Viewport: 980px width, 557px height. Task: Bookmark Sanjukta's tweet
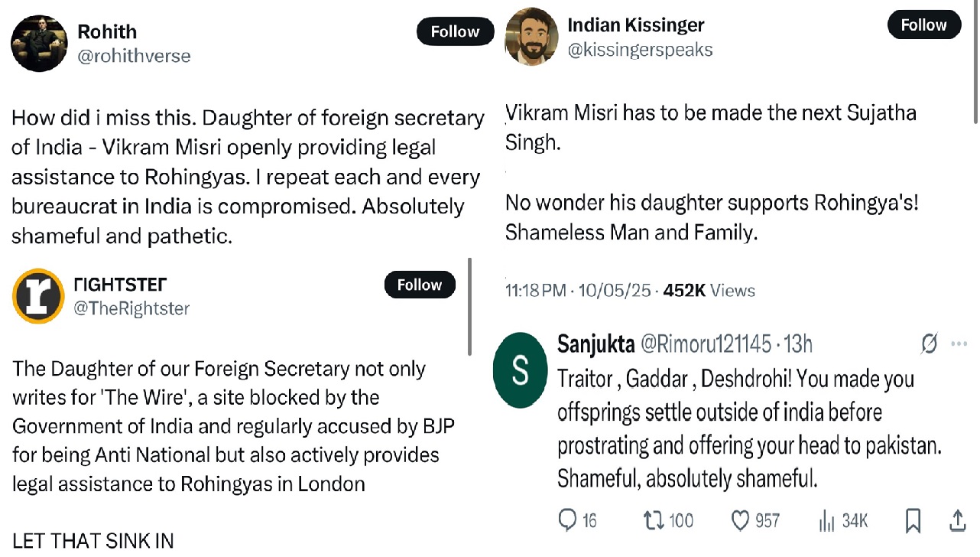[913, 521]
